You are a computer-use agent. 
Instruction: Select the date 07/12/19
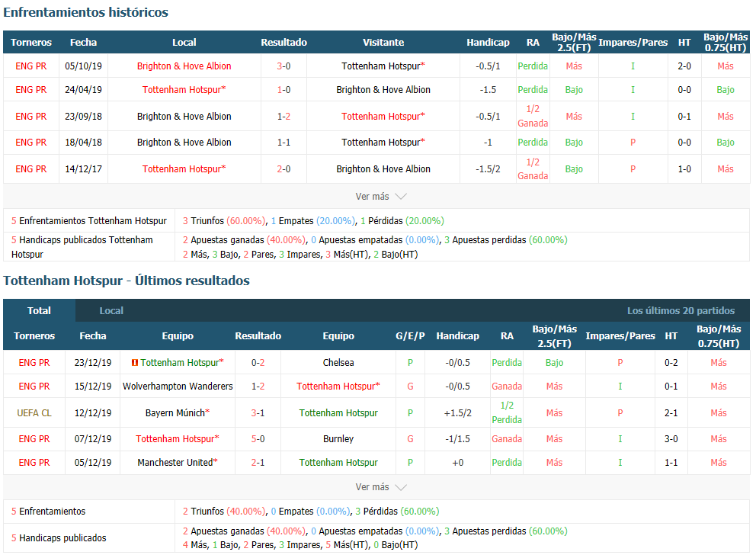tap(93, 439)
